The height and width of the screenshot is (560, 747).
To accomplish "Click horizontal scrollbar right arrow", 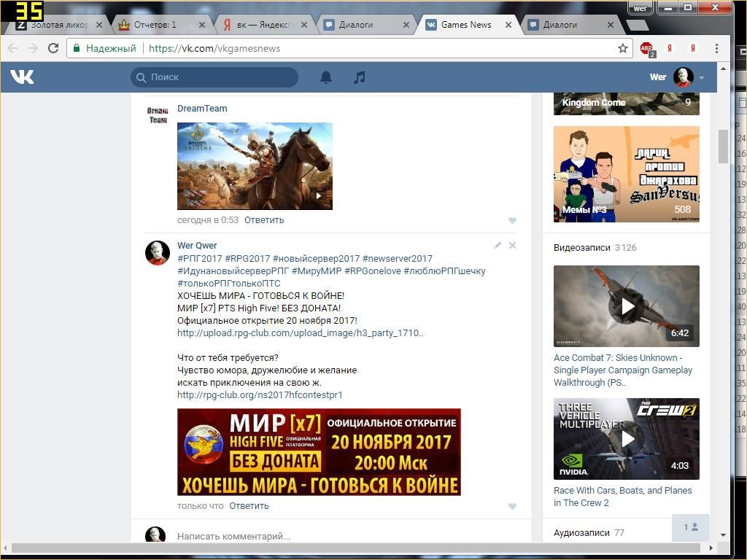I will click(x=711, y=548).
